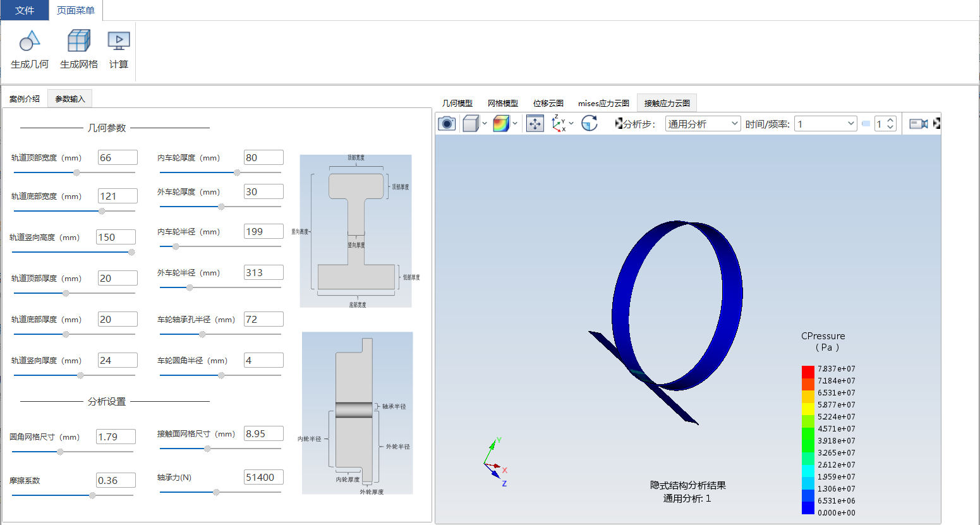Click the 轨道顶部宽度 slider handle
The image size is (980, 525).
[76, 172]
